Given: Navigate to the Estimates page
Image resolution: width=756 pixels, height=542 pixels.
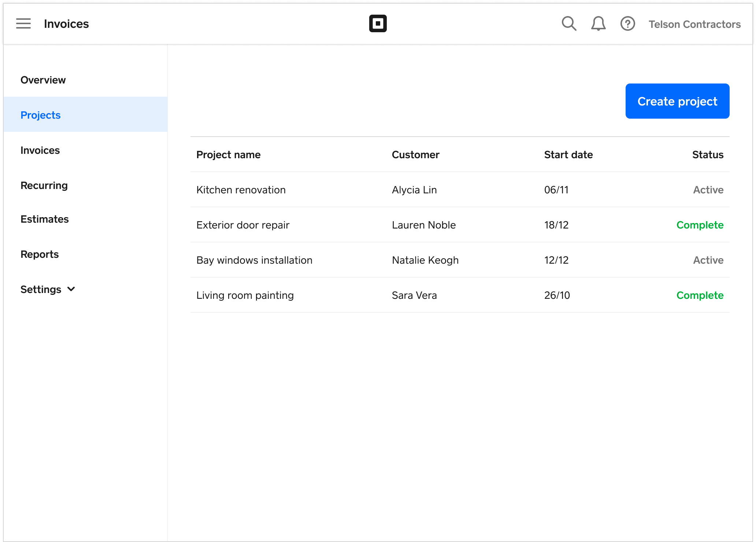Looking at the screenshot, I should tap(44, 219).
